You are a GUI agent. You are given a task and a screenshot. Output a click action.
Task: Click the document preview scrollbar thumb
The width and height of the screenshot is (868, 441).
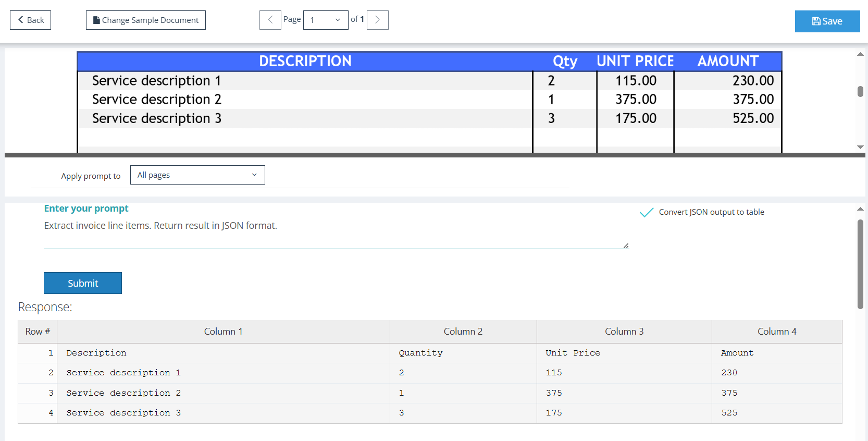[x=860, y=91]
